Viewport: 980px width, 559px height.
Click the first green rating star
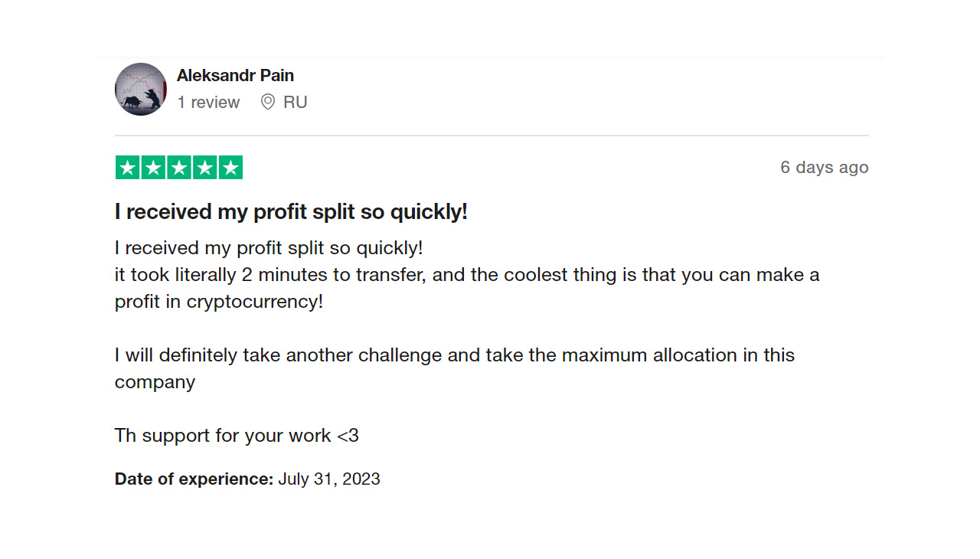(127, 167)
